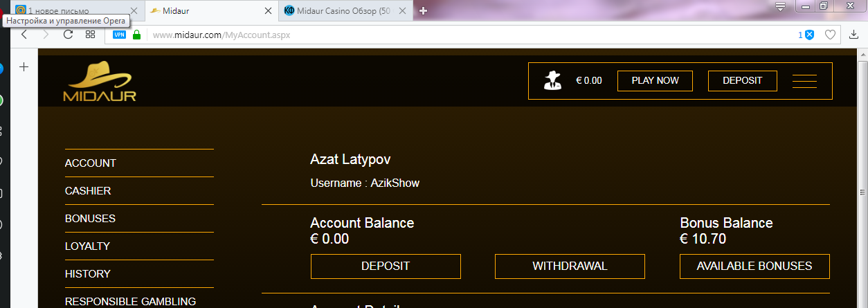Open the ad blocker shield icon
This screenshot has width=868, height=308.
(809, 35)
